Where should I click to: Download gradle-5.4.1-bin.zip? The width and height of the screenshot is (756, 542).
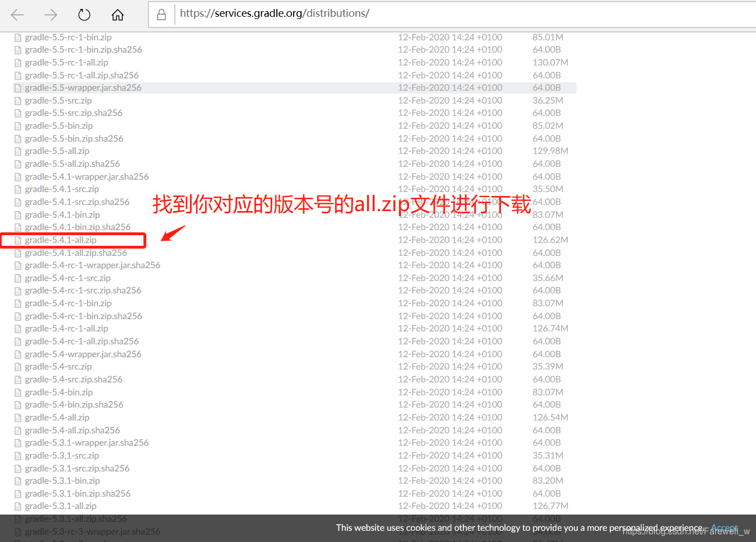click(x=62, y=215)
